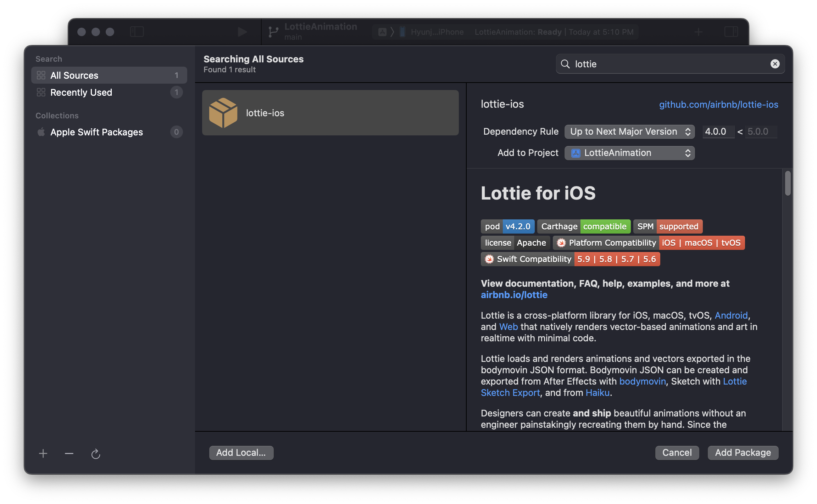Select All Sources in sidebar
Screen dimensions: 817x504
[x=109, y=75]
